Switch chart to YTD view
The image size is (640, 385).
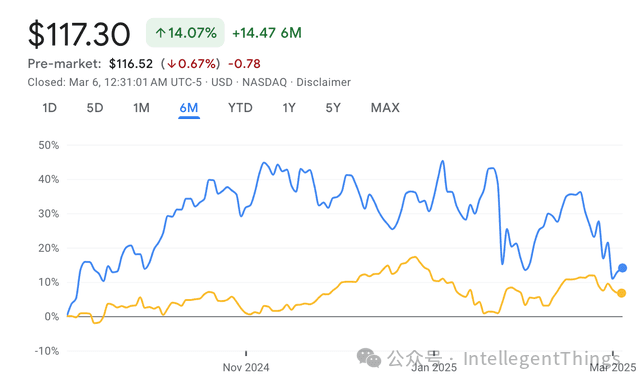tap(240, 108)
